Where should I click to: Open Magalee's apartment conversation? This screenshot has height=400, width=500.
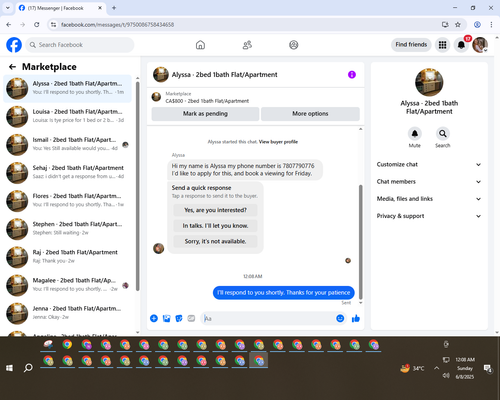point(68,285)
